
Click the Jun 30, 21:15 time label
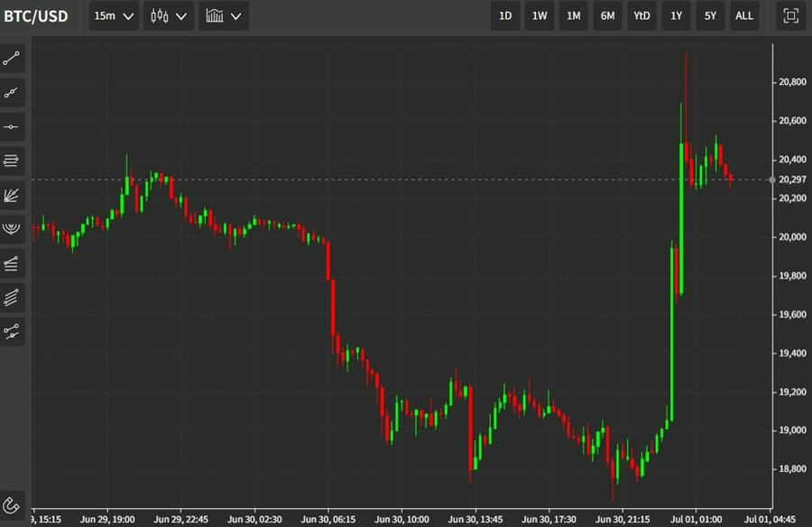[x=622, y=519]
